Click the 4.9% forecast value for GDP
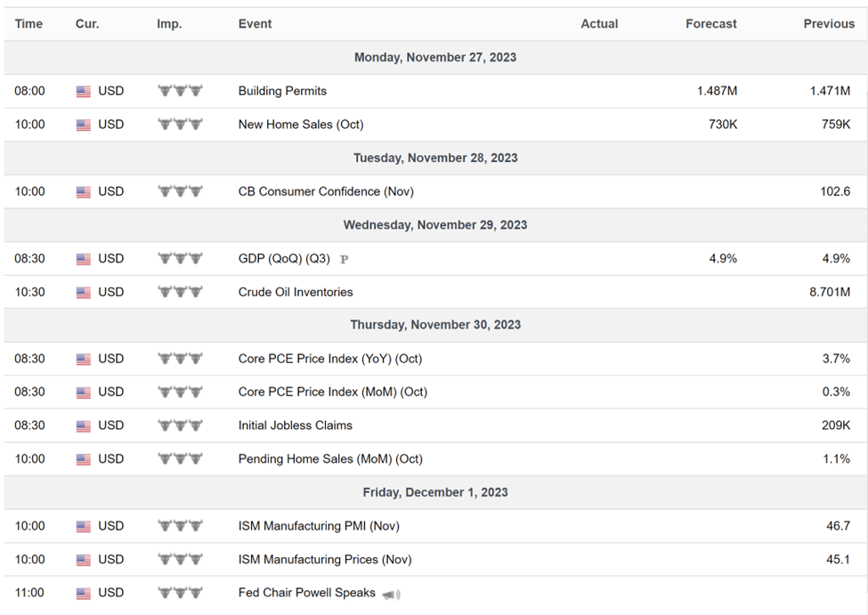 [x=723, y=258]
